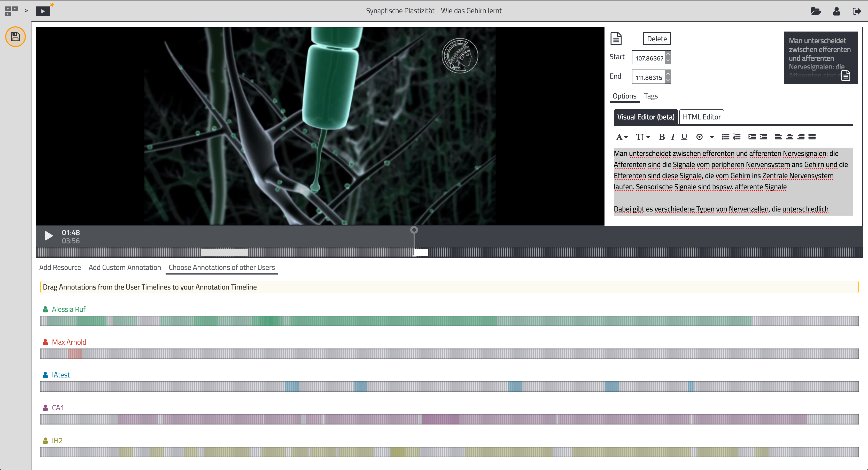Increment the Start time stepper
Screen dimensions: 868x470
point(668,54)
